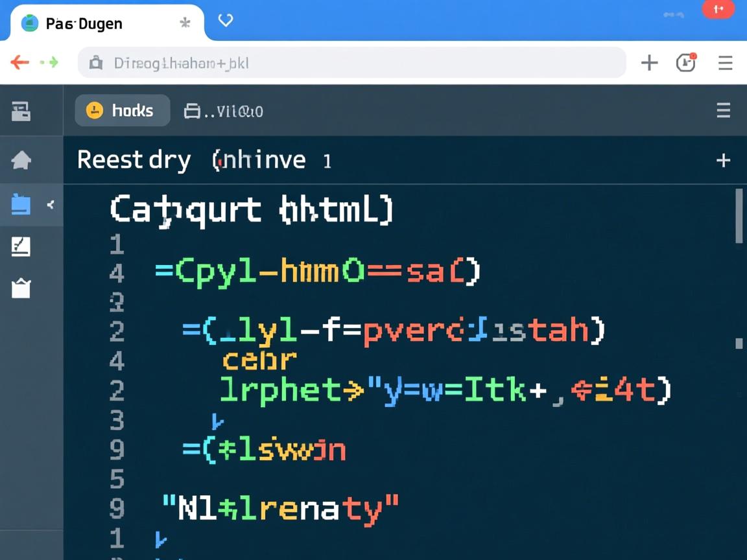
Task: Open the editor toolbar hamburger menu
Action: (723, 111)
